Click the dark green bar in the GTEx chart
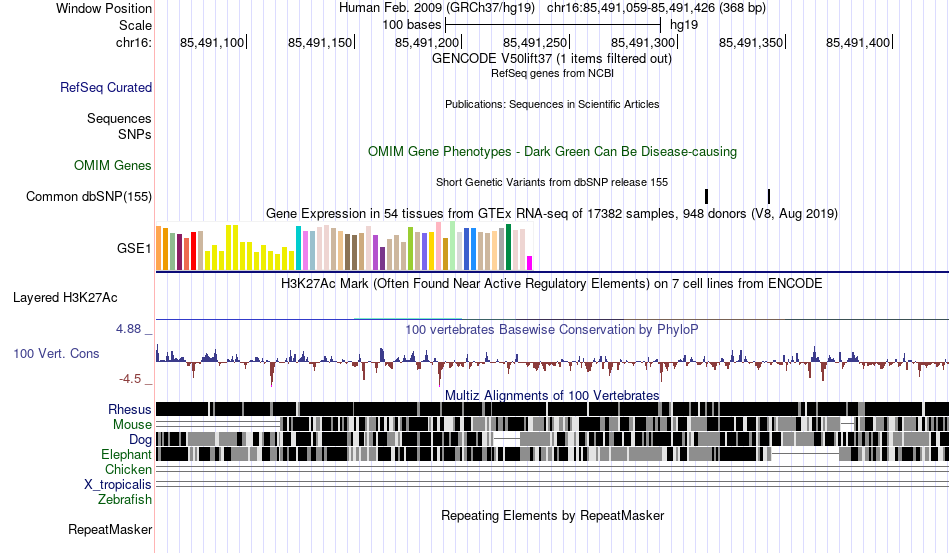950x553 pixels. click(x=508, y=247)
